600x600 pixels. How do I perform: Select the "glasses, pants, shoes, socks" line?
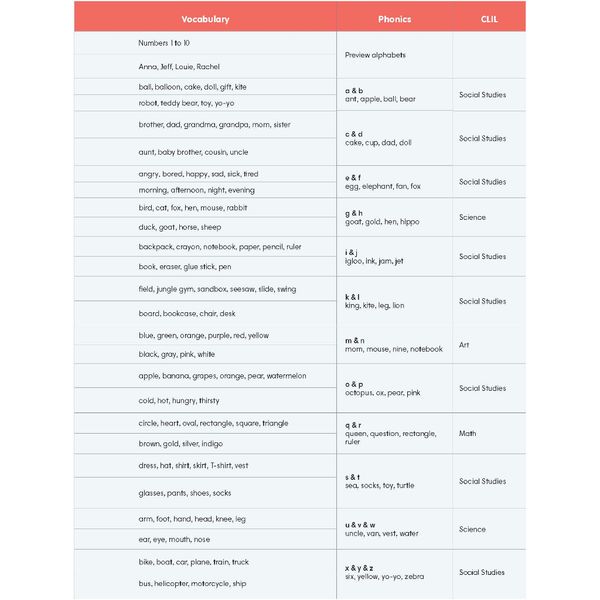pyautogui.click(x=185, y=493)
